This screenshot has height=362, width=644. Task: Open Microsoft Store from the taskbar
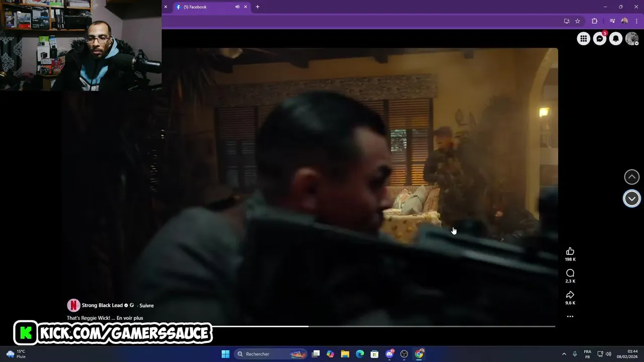pos(374,354)
